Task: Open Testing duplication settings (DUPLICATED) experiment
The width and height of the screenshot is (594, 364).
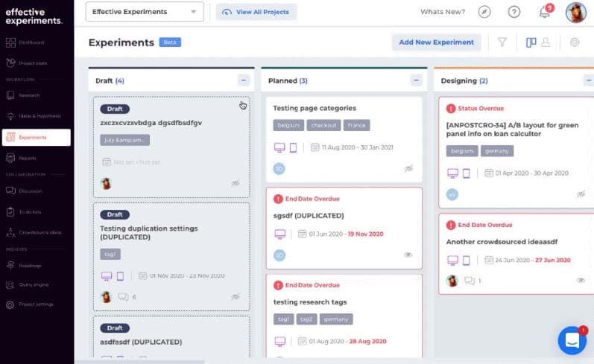Action: coord(149,233)
